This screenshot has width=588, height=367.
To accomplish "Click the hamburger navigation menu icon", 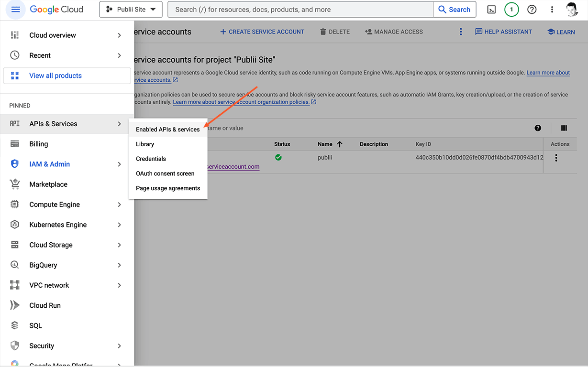I will pos(15,10).
